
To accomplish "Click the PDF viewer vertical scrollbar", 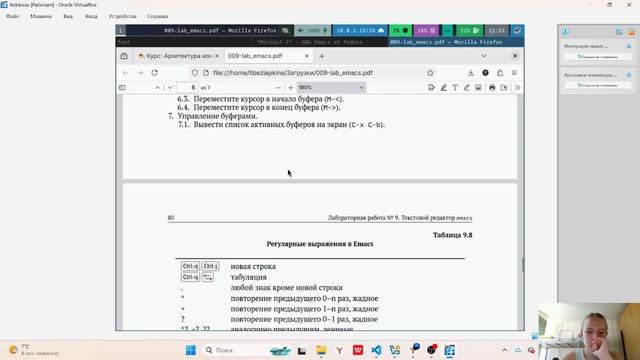I will [x=522, y=265].
